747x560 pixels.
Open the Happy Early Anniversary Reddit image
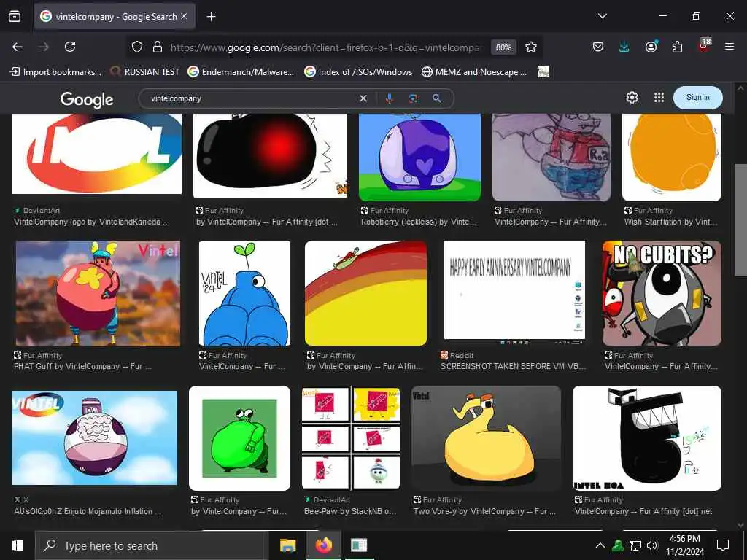[514, 292]
